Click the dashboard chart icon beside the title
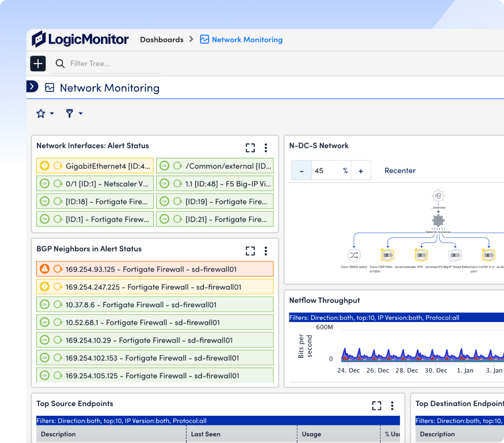 (49, 87)
